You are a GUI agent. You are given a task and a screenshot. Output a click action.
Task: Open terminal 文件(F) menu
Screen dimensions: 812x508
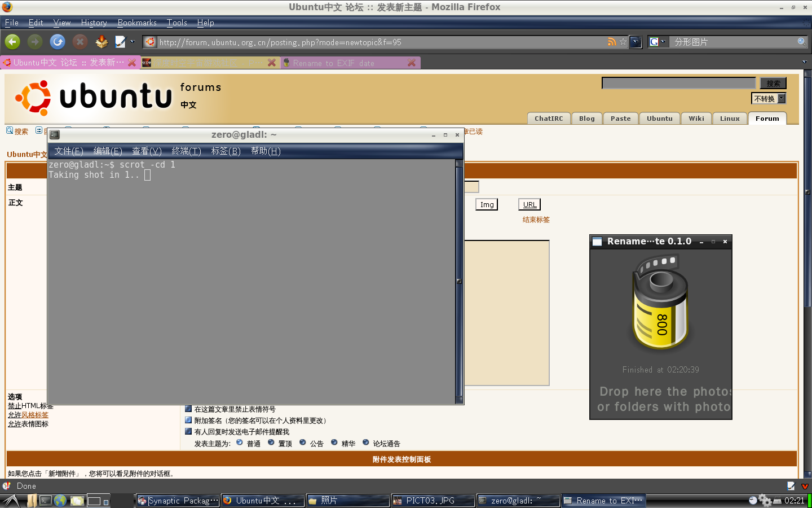click(x=68, y=151)
